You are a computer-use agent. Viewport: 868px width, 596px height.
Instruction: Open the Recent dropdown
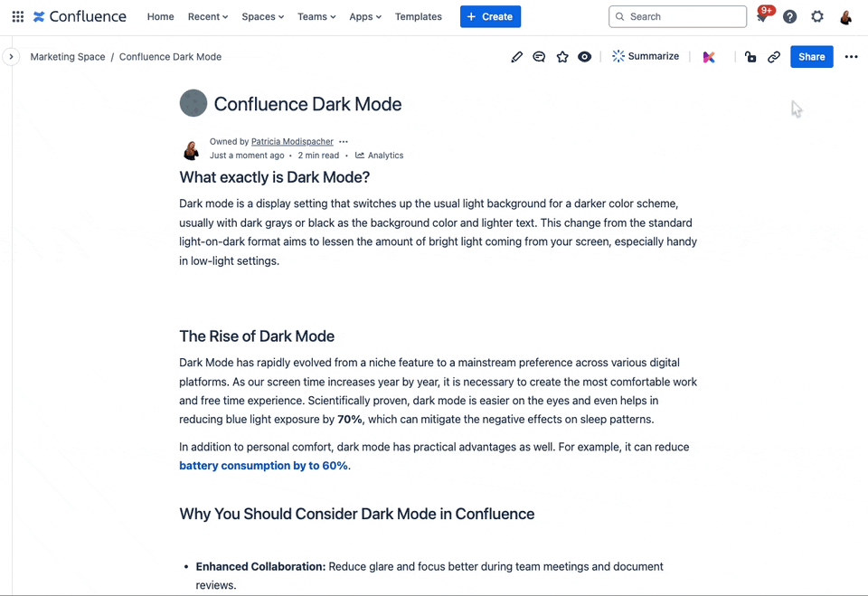pos(207,16)
